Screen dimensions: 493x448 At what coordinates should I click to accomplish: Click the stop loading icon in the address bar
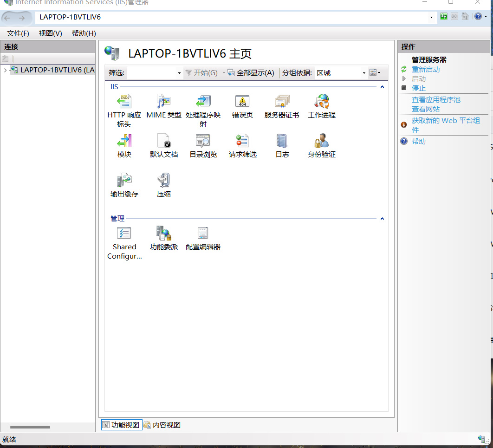click(454, 16)
